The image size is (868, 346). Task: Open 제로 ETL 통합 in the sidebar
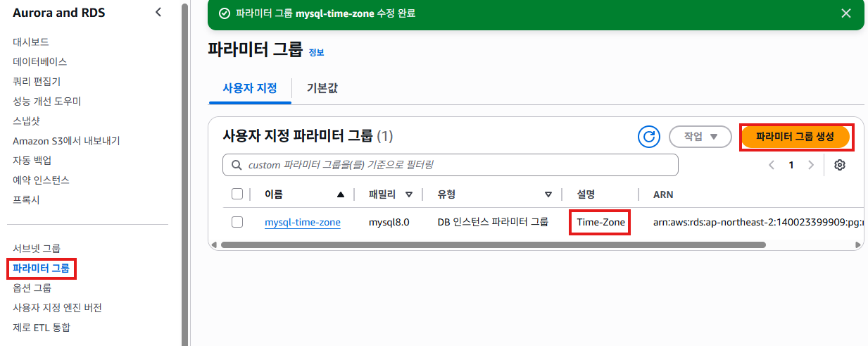(42, 328)
